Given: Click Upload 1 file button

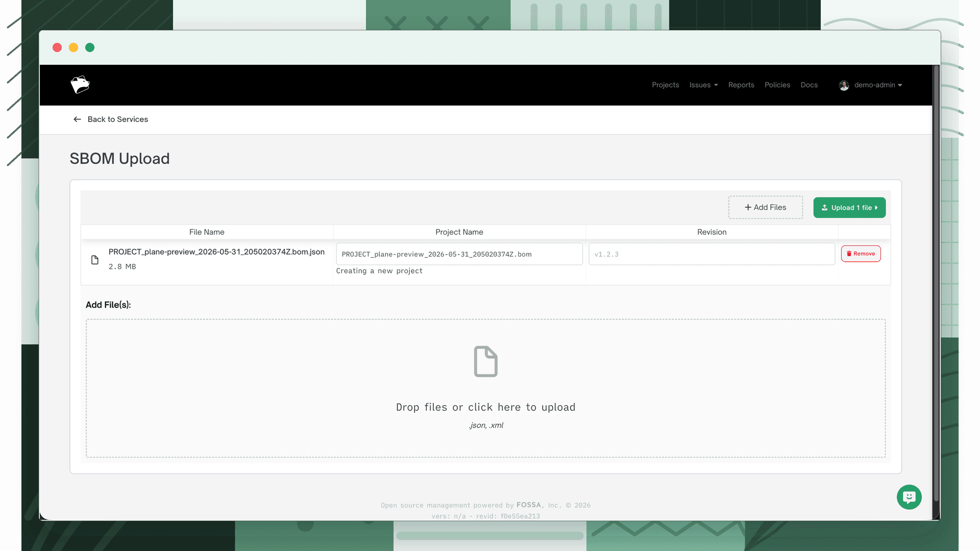Looking at the screenshot, I should click(849, 208).
